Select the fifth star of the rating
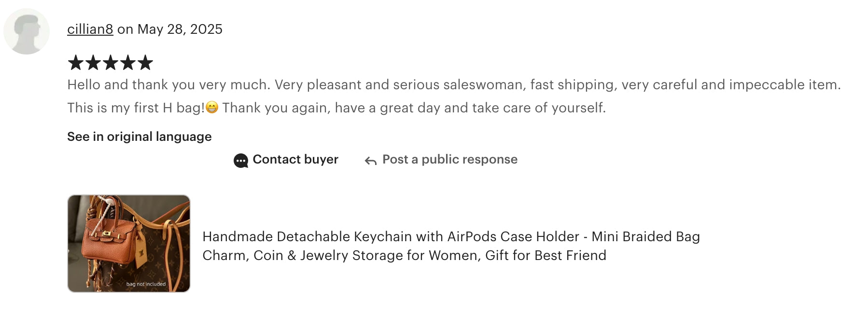The image size is (868, 329). click(145, 62)
